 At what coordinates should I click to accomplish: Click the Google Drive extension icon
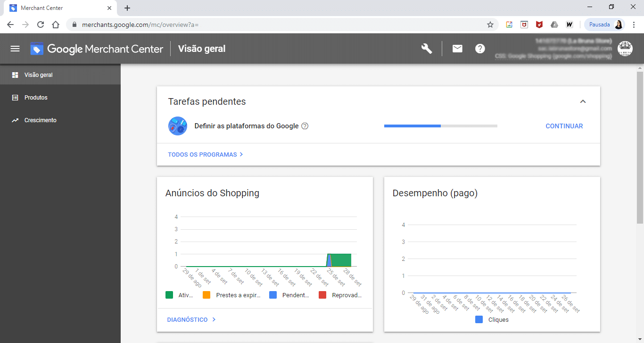[x=554, y=25]
